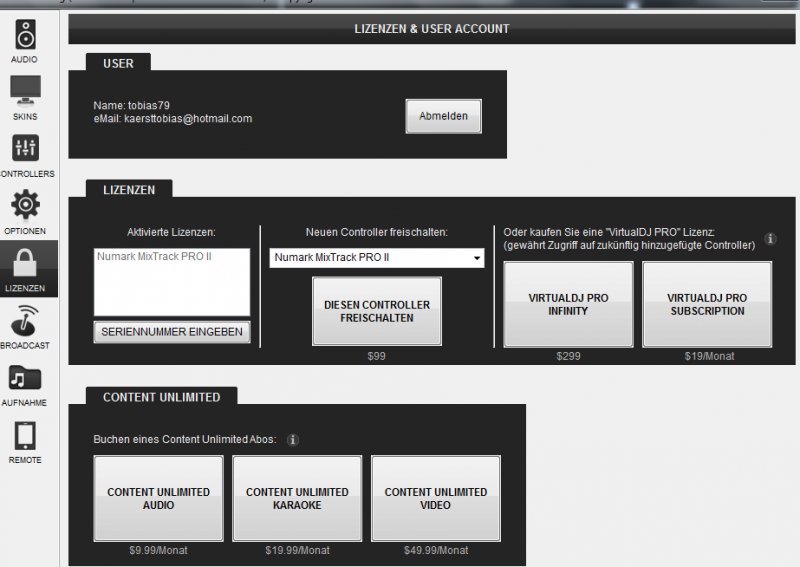Click the $49.99/Monat price label

coord(436,550)
